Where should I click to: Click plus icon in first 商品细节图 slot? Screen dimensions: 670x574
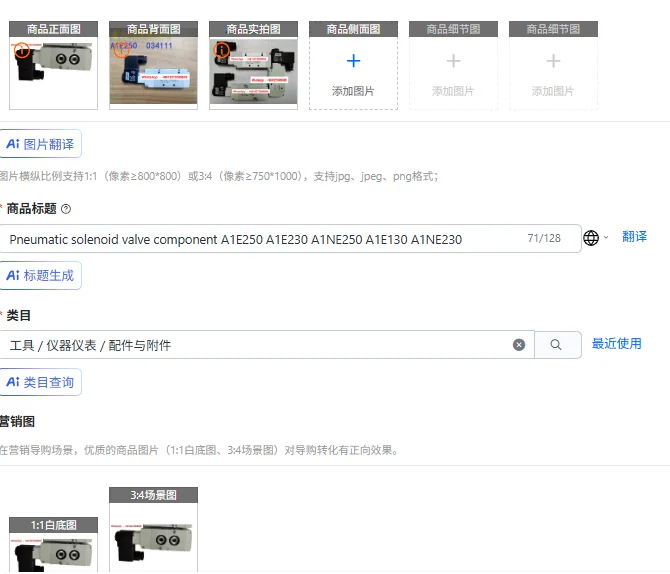tap(453, 61)
